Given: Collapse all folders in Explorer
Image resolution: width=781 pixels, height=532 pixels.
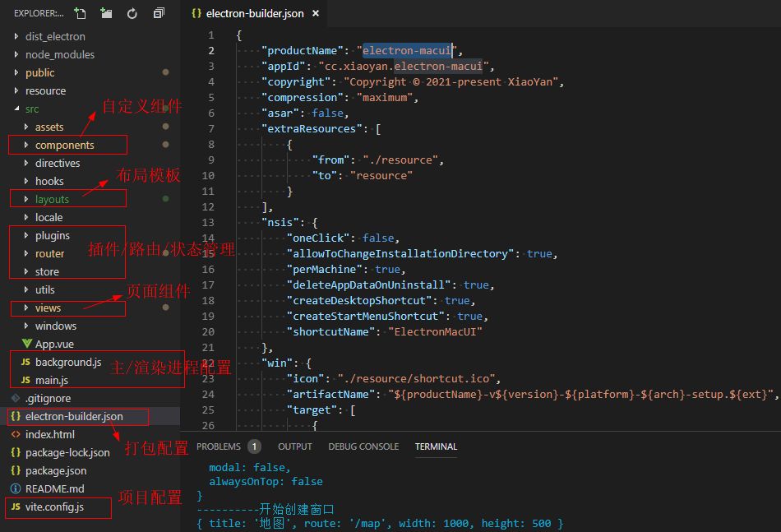Looking at the screenshot, I should tap(159, 13).
